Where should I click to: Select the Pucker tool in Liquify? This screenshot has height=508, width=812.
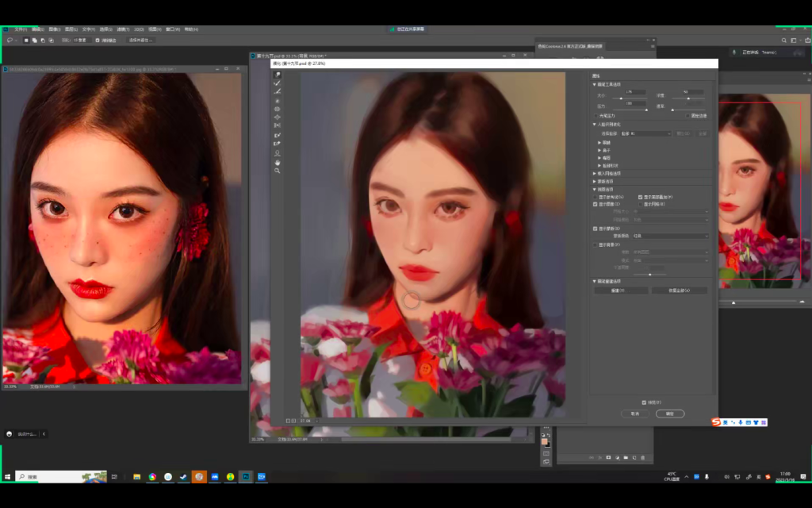pos(278,109)
